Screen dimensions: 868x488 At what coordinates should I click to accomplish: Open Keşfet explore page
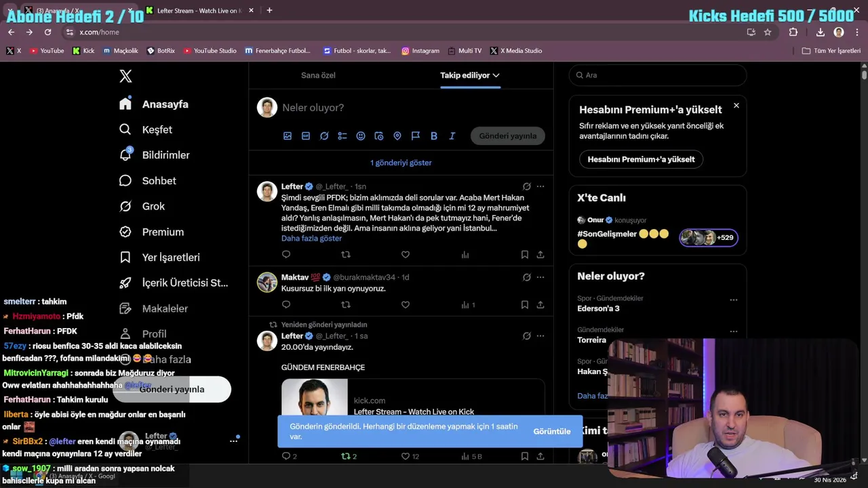click(x=146, y=129)
